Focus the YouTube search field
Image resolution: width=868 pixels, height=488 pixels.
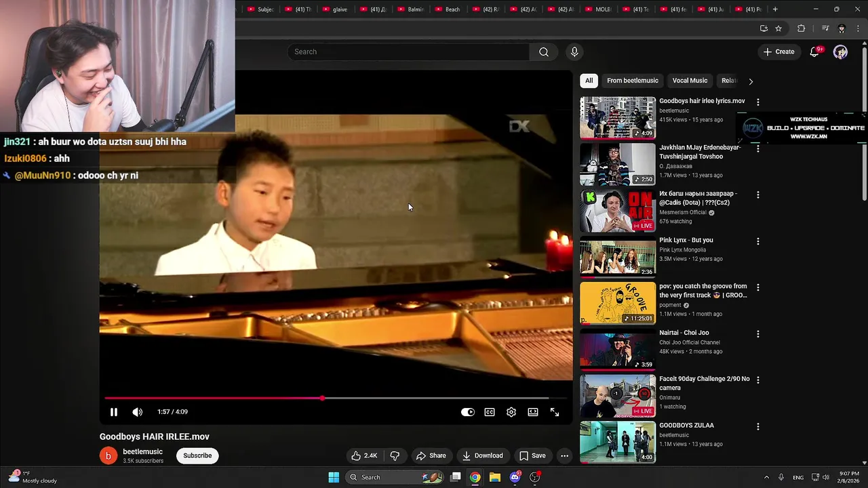coord(409,52)
